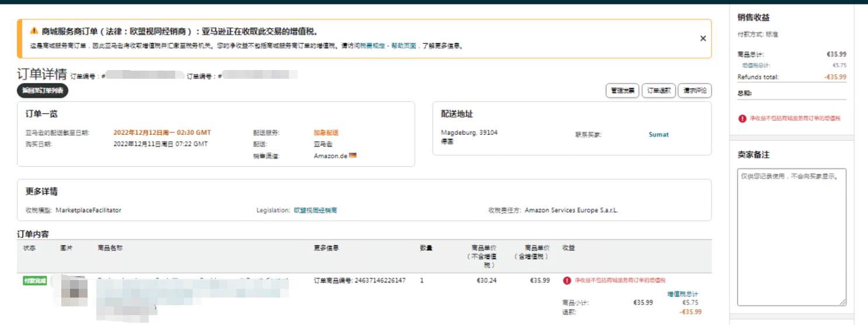Screen dimensions: 868x325
Task: Open the product name link in order contents
Action: [193, 280]
